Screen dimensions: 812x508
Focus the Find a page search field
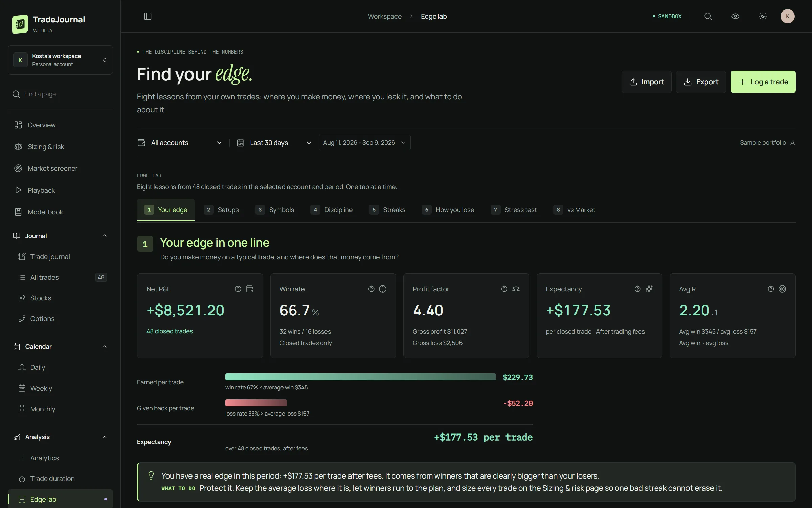click(60, 94)
